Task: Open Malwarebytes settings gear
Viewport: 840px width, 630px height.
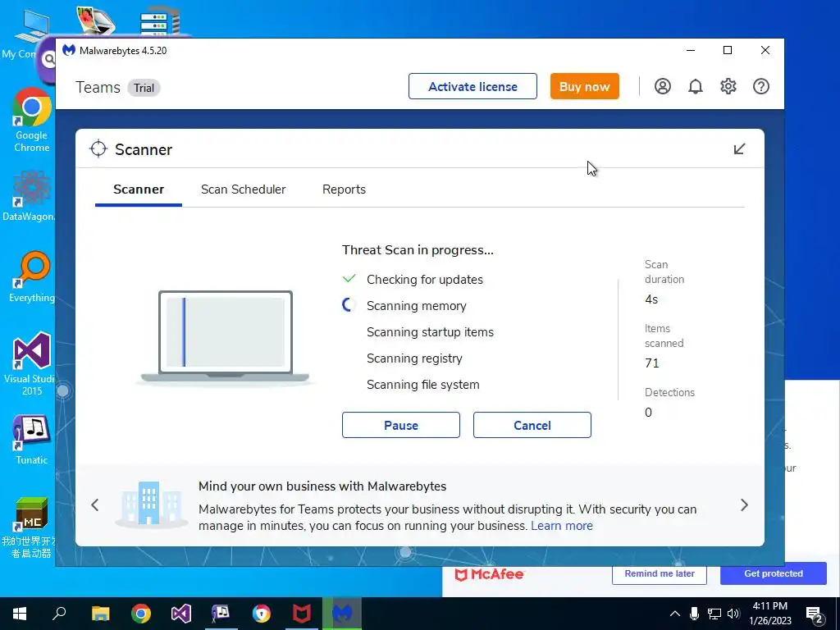Action: (x=728, y=86)
